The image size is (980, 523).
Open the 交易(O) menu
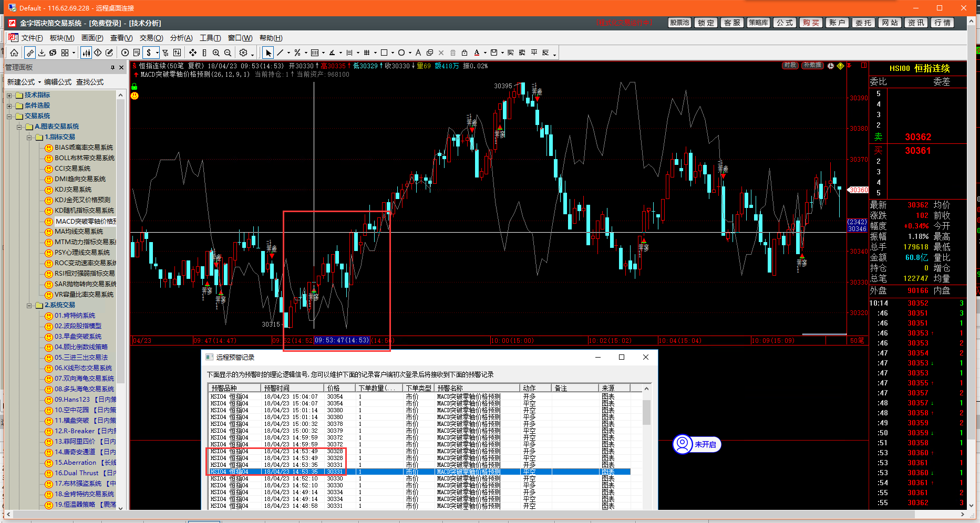[x=151, y=38]
